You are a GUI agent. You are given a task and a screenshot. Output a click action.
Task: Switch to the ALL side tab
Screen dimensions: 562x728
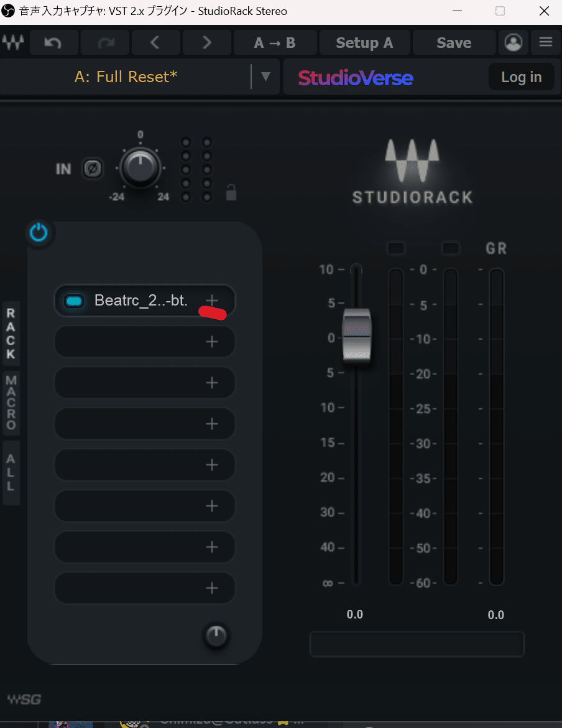[x=11, y=473]
